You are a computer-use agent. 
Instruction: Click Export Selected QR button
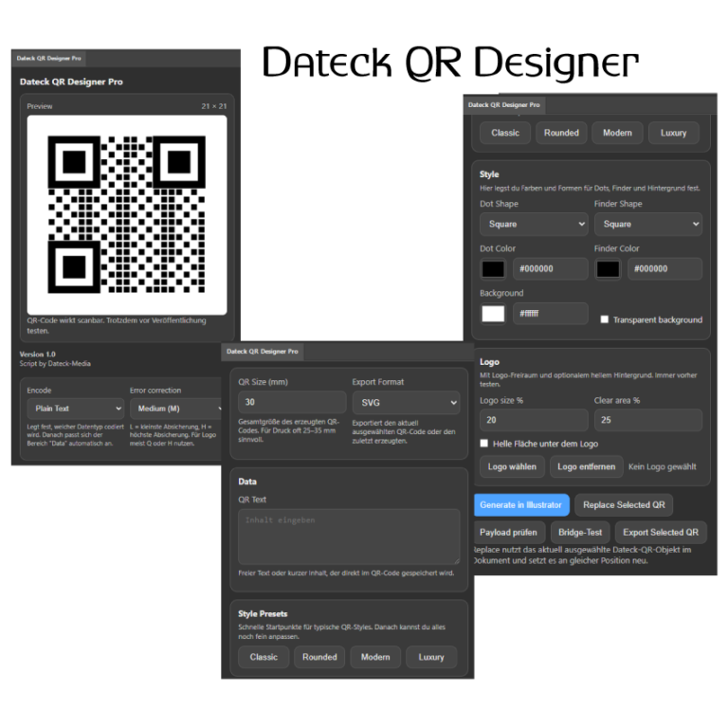(661, 532)
